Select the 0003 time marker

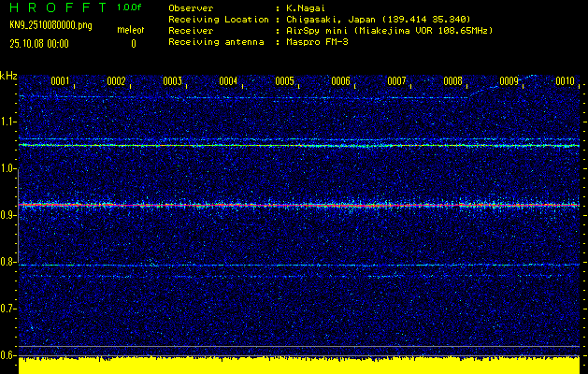pyautogui.click(x=172, y=81)
